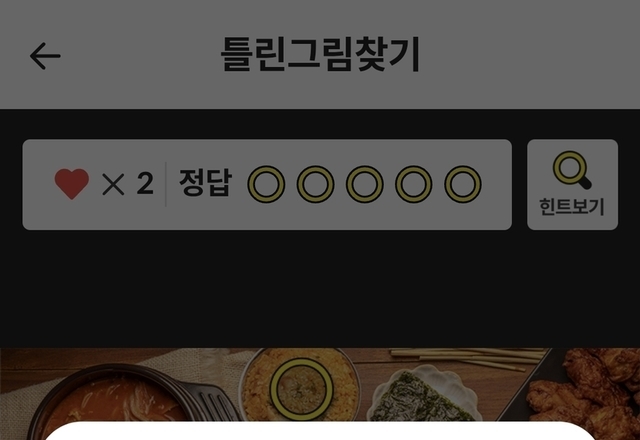Click the 정답 label
This screenshot has width=640, height=440.
206,182
